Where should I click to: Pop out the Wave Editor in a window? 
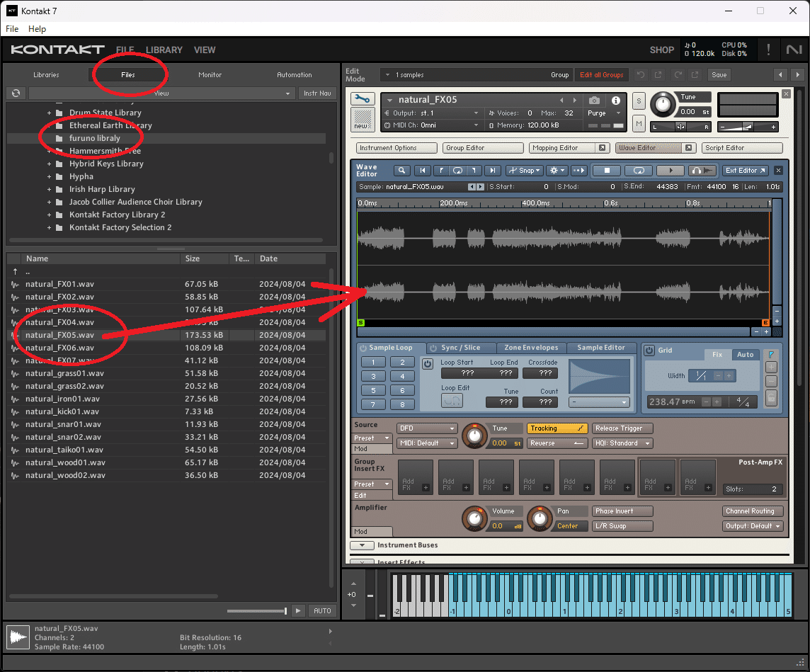tap(688, 148)
